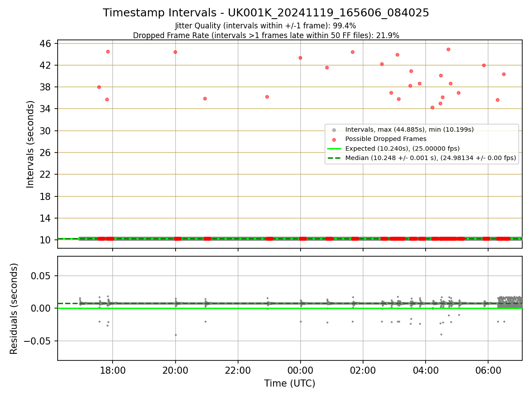Click the 'Residuals (seconds)' y-axis label
The height and width of the screenshot is (399, 532).
coord(14,309)
